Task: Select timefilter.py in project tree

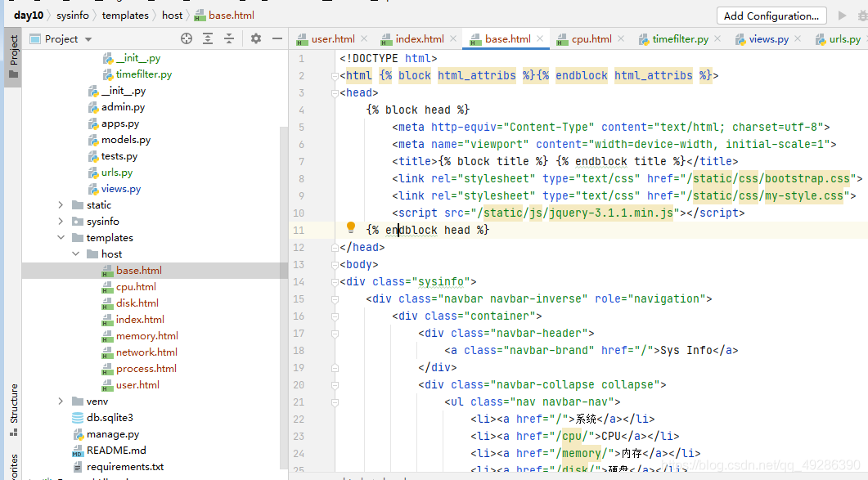Action: point(144,74)
